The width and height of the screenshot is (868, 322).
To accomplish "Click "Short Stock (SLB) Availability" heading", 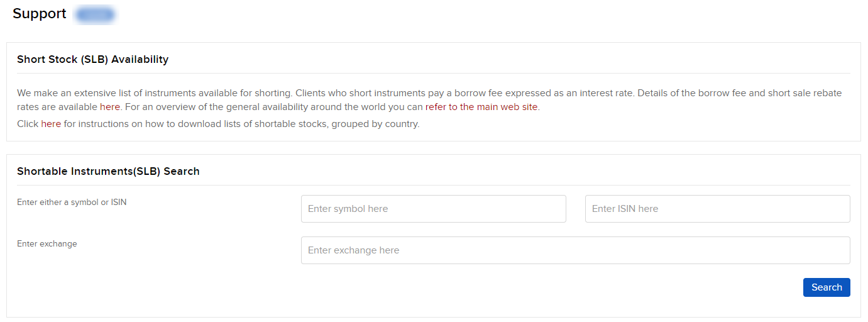I will (x=93, y=60).
